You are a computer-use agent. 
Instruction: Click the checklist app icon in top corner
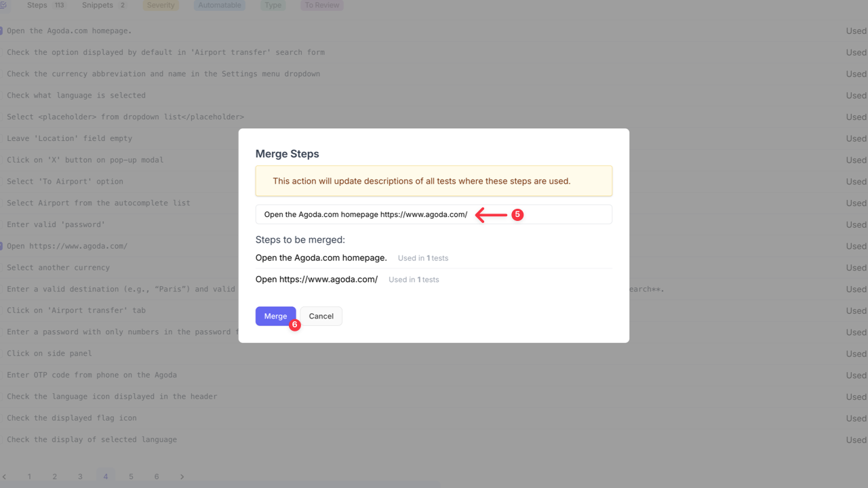(5, 5)
